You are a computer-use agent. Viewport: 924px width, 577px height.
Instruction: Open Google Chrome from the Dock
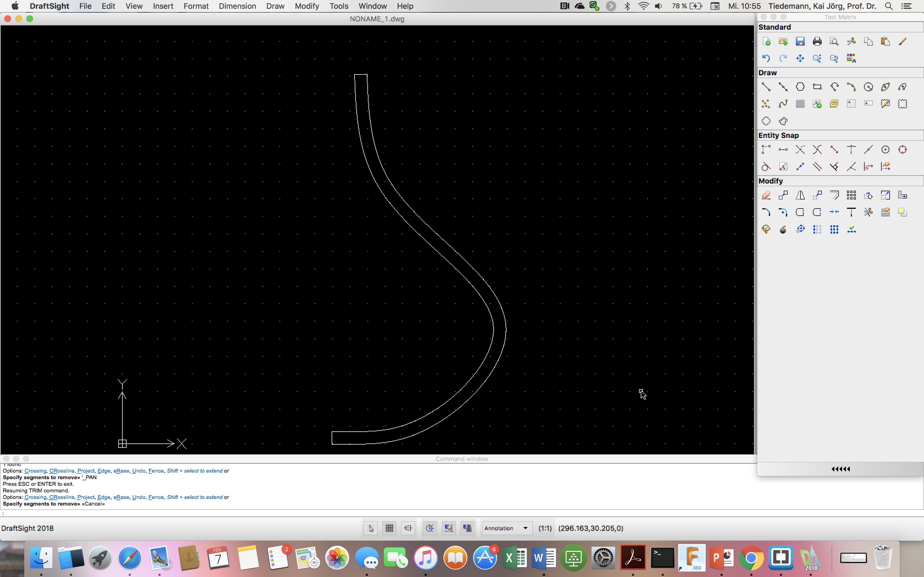(x=751, y=558)
